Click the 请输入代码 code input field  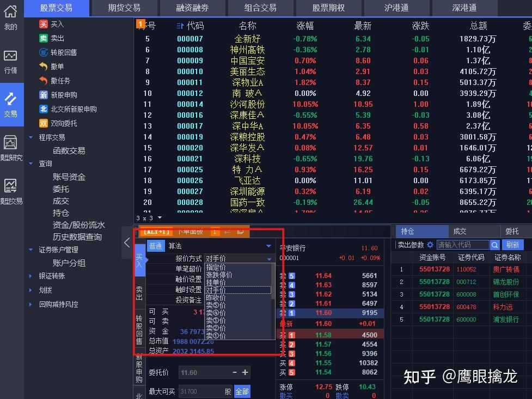click(463, 245)
